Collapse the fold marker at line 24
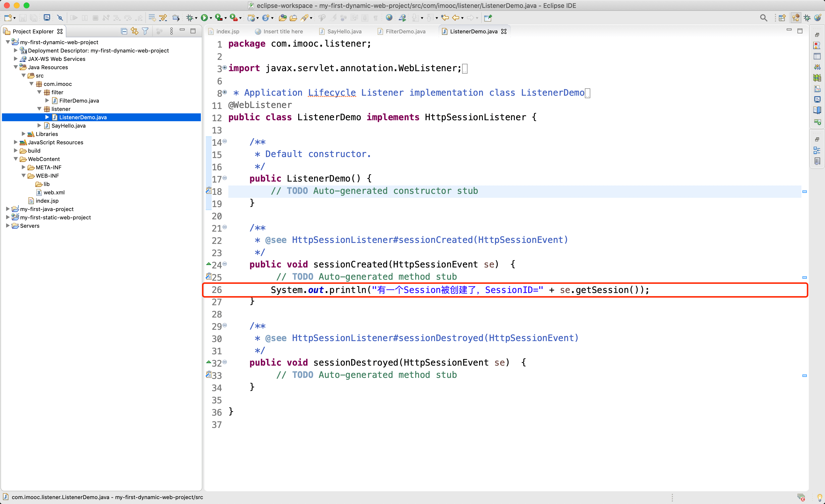The height and width of the screenshot is (504, 825). [225, 264]
